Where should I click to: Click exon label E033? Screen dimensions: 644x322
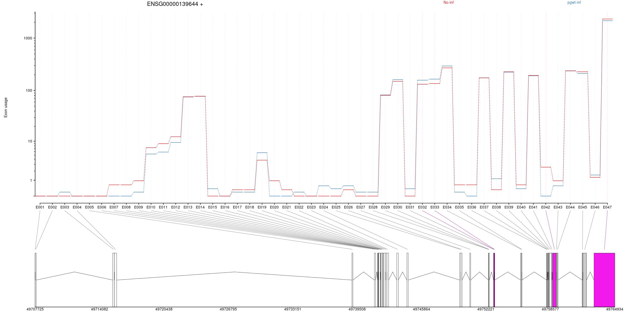coord(435,207)
